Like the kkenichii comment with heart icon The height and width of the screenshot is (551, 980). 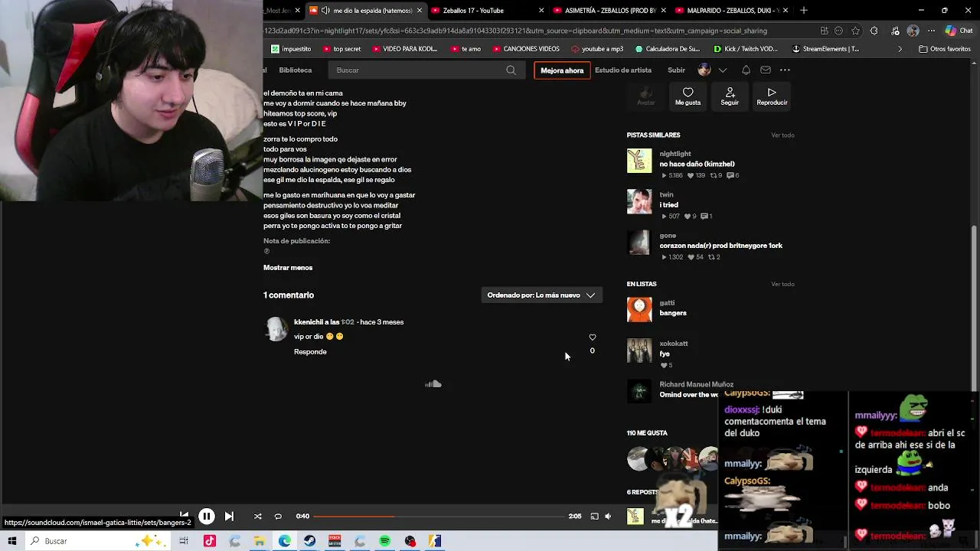point(592,337)
